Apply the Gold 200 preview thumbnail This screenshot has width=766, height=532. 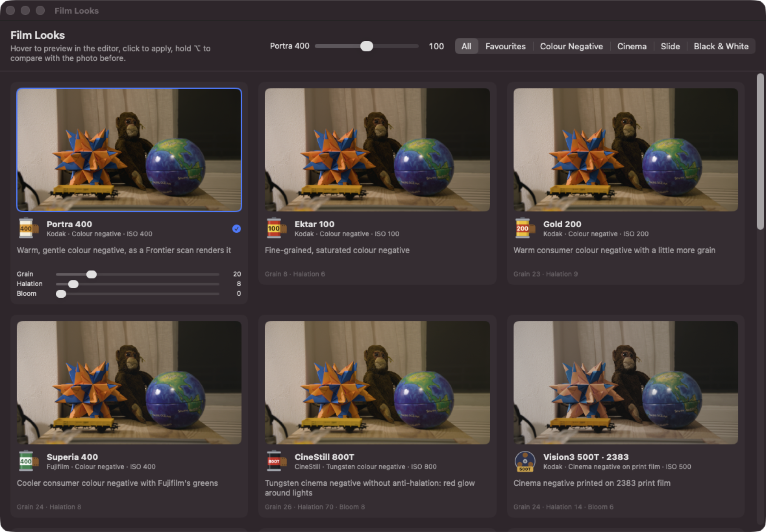point(626,150)
